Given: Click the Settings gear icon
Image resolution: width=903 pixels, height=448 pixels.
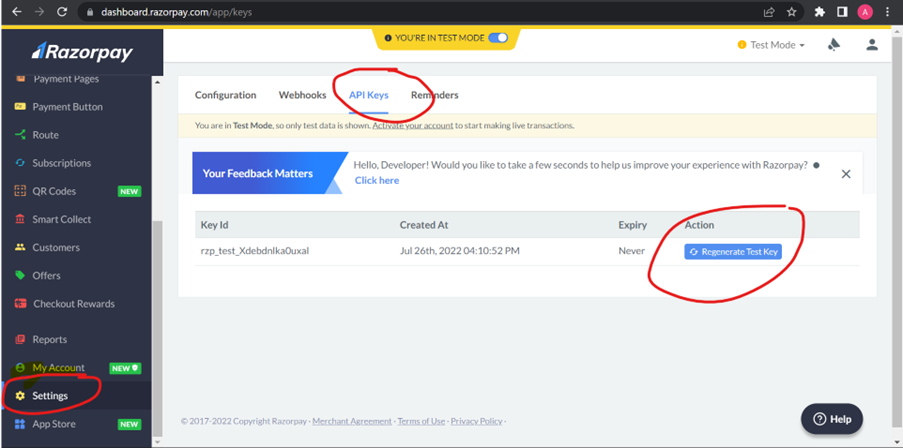Looking at the screenshot, I should 20,396.
